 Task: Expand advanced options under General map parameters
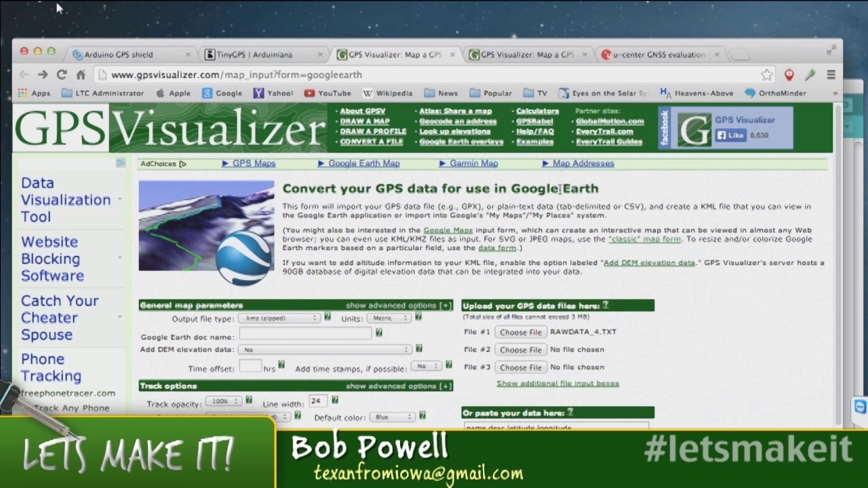[x=399, y=306]
